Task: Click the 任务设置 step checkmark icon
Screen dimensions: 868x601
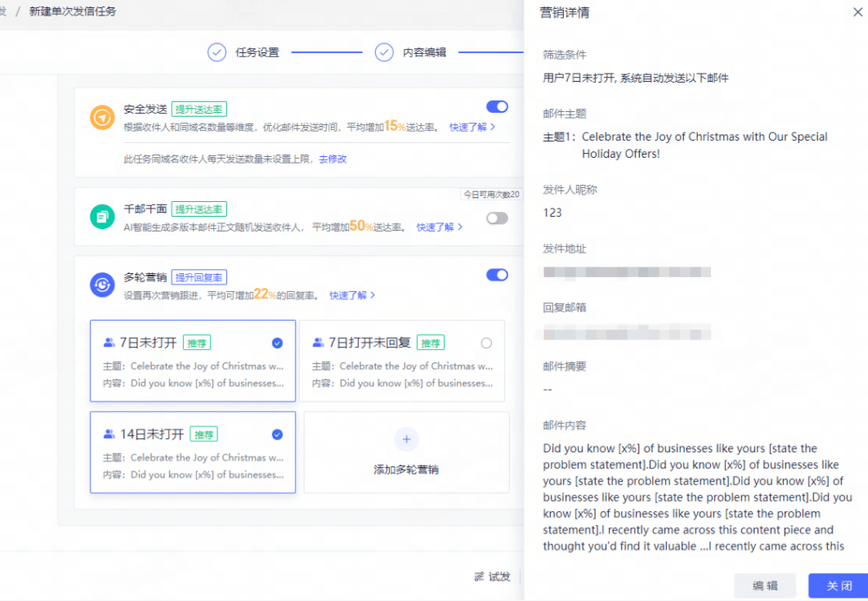Action: tap(217, 52)
